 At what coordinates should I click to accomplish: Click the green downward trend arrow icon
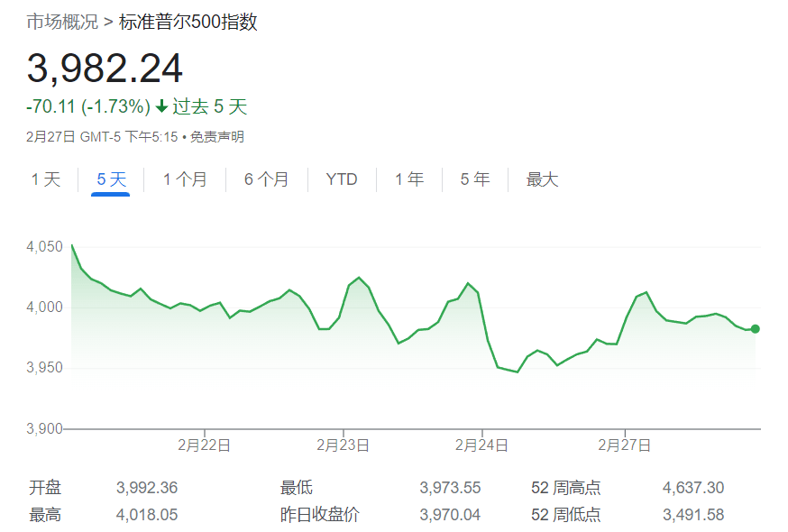click(x=161, y=106)
